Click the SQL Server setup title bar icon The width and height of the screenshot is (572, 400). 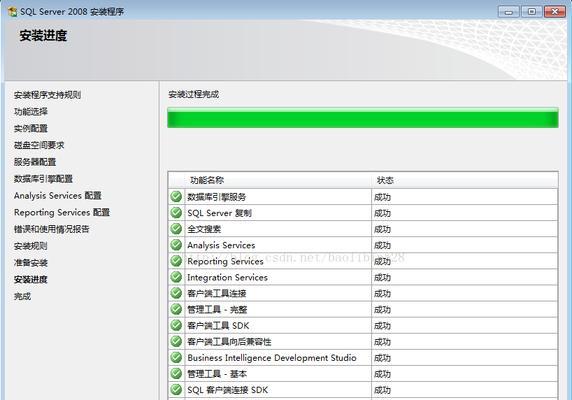pos(12,12)
